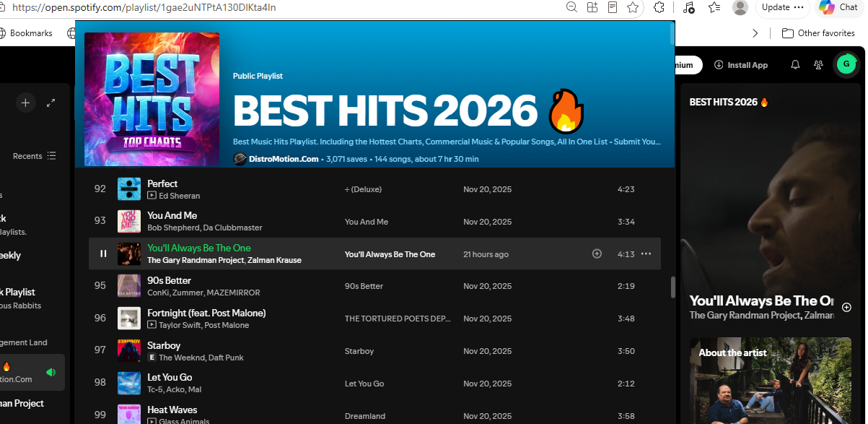This screenshot has height=424, width=868.
Task: Open the green G profile avatar
Action: pos(845,64)
